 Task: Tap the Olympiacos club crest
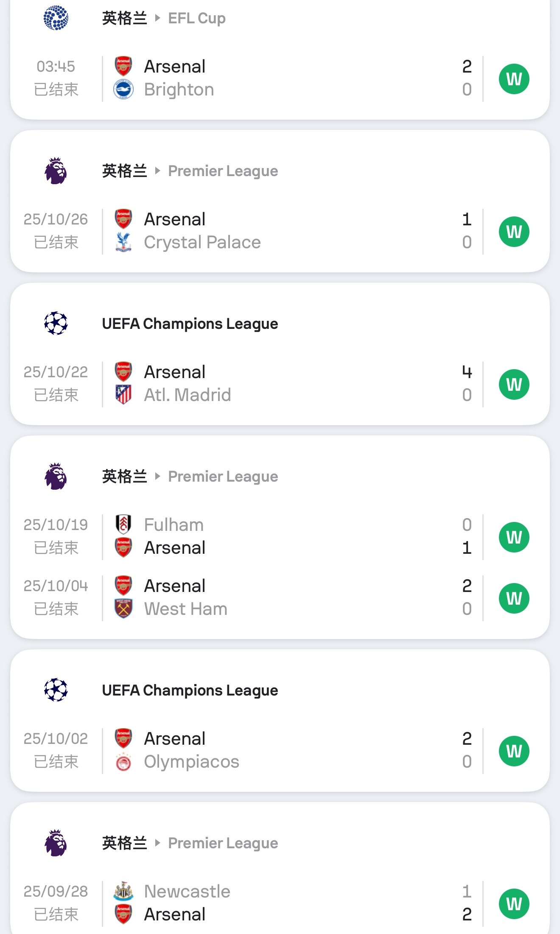pyautogui.click(x=123, y=762)
